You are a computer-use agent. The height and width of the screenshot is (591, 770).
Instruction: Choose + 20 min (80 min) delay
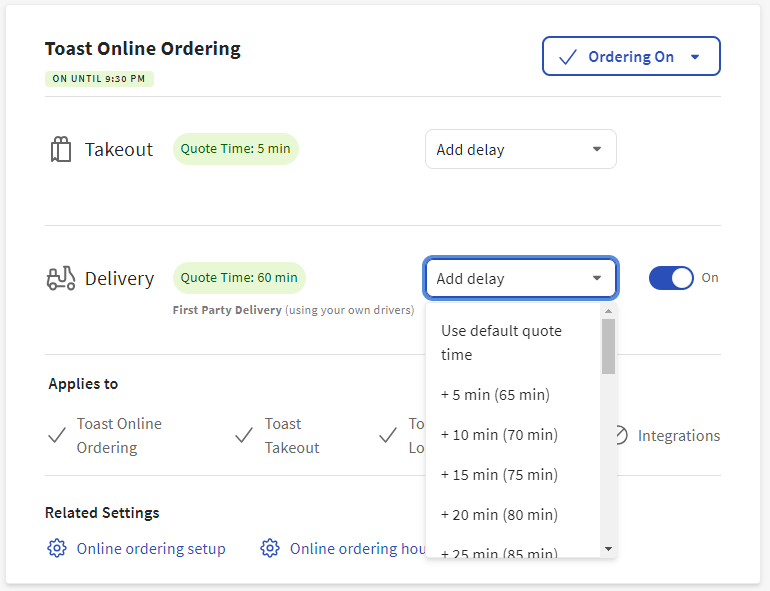coord(499,515)
